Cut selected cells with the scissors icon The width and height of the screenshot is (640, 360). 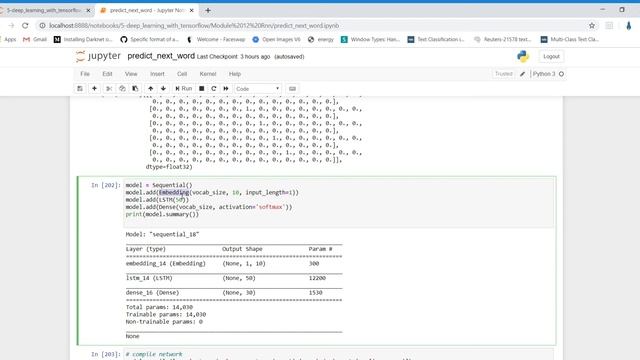click(109, 89)
